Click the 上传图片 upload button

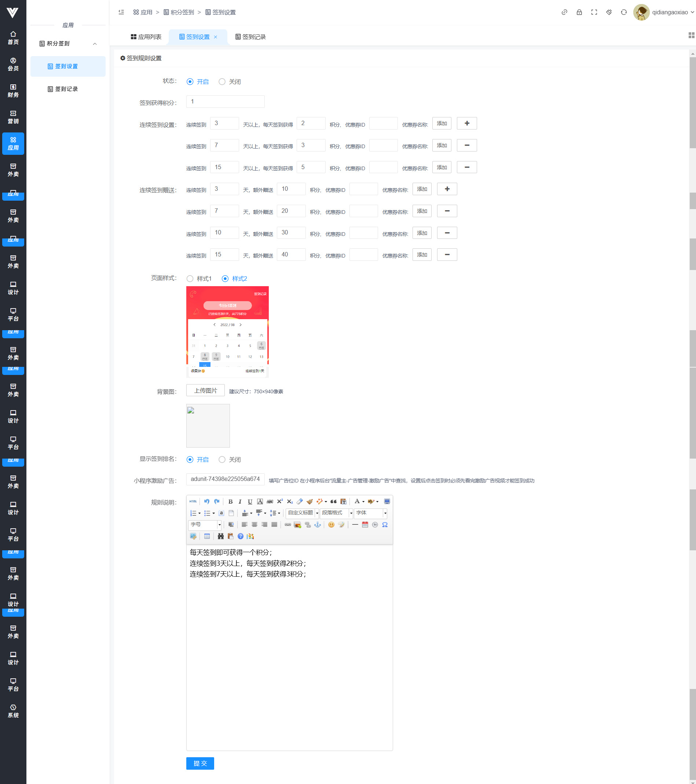pos(206,390)
